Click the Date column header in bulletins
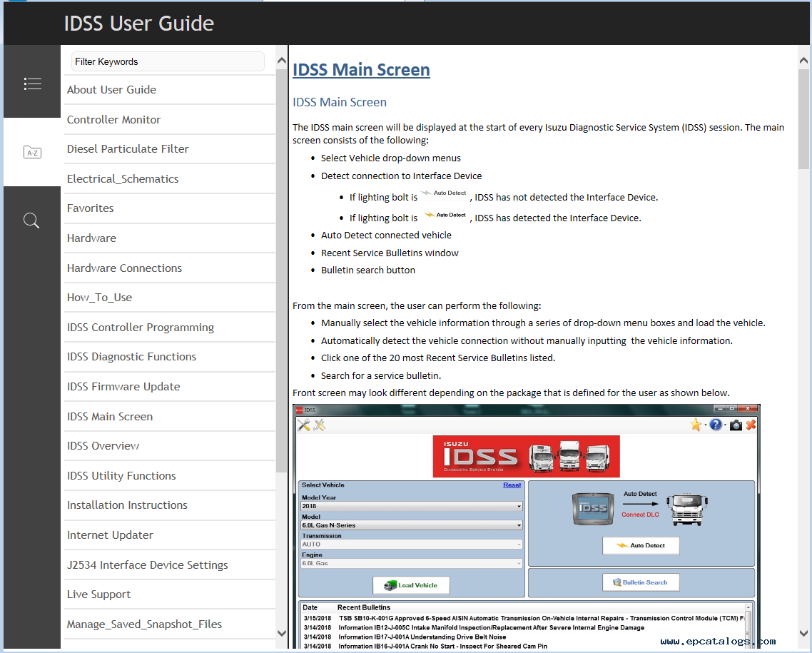This screenshot has height=653, width=812. (310, 607)
